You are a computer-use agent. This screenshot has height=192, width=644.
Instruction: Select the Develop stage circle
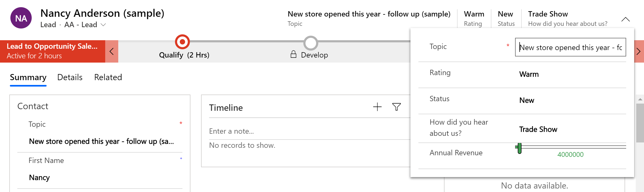tap(311, 43)
